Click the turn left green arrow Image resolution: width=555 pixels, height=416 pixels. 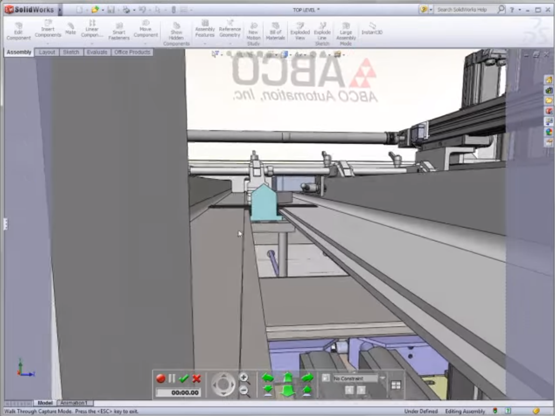pos(268,377)
